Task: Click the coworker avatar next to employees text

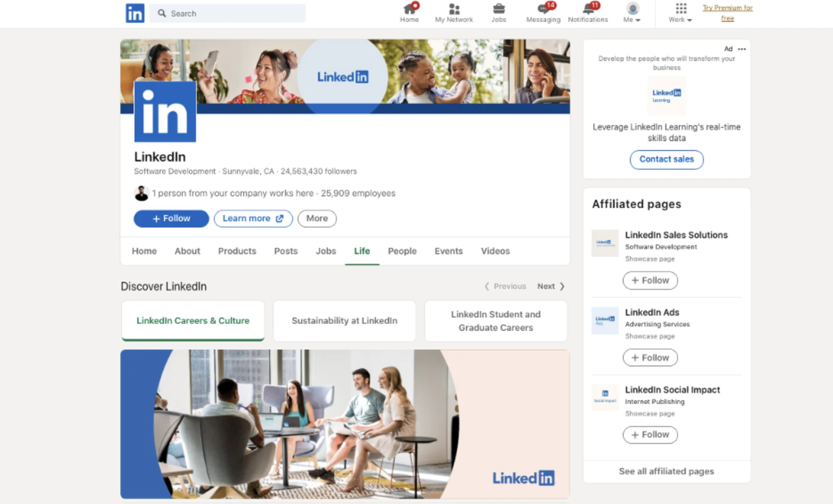Action: click(x=141, y=193)
